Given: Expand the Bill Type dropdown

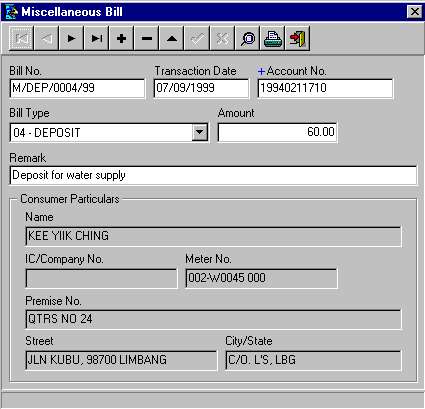Looking at the screenshot, I should pos(200,132).
